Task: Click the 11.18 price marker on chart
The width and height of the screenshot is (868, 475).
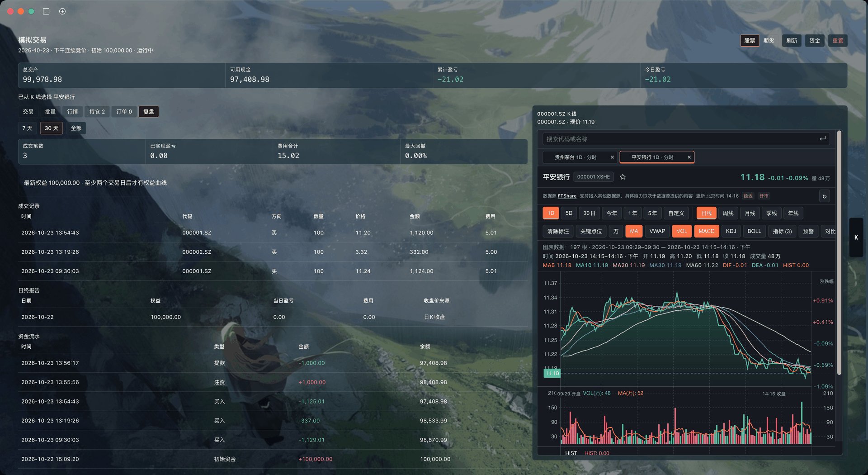Action: [x=552, y=373]
